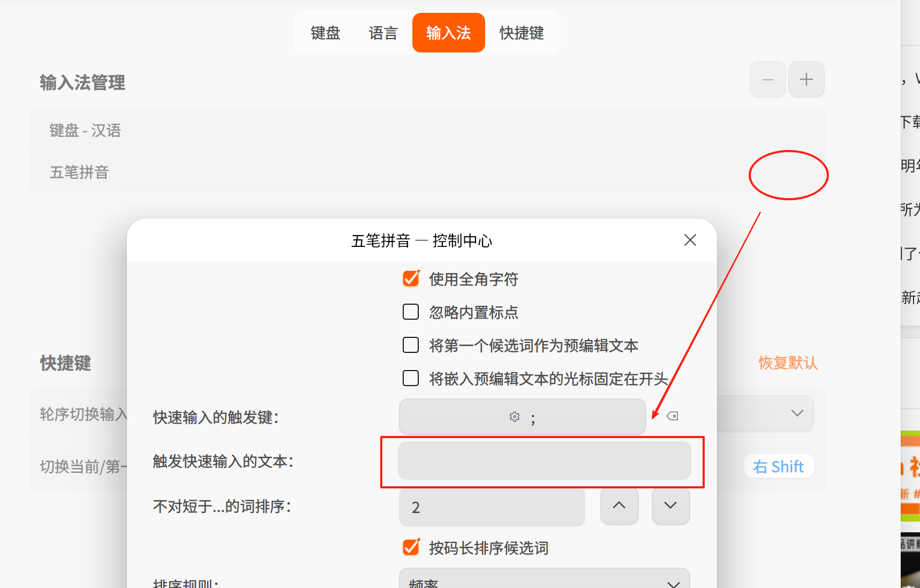Screen dimensions: 920x588
Task: Click the 右 Shift shortcut button
Action: 779,466
